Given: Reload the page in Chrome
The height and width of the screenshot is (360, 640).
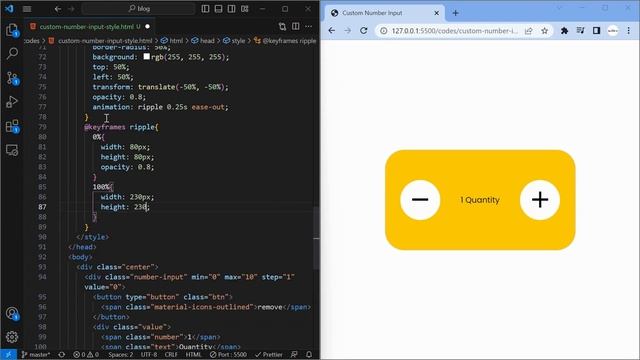Looking at the screenshot, I should 364,31.
